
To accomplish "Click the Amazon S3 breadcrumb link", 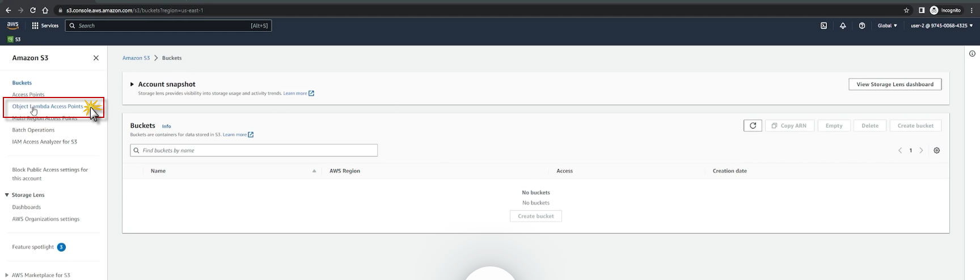I will pos(136,58).
